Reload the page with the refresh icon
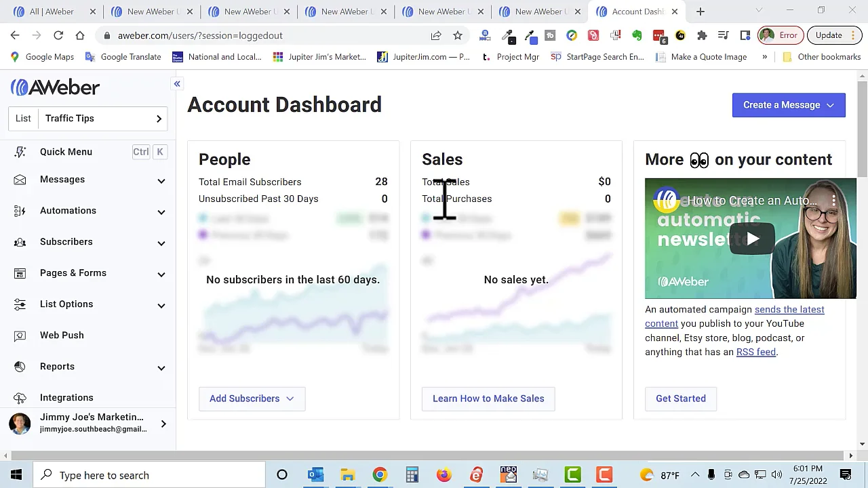Image resolution: width=868 pixels, height=488 pixels. point(58,35)
